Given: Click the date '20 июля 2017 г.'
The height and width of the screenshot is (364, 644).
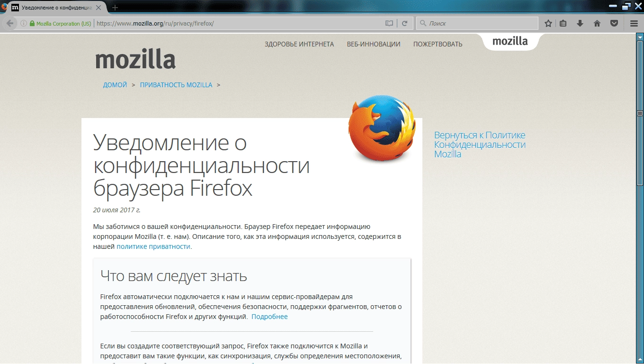Looking at the screenshot, I should click(x=116, y=209).
